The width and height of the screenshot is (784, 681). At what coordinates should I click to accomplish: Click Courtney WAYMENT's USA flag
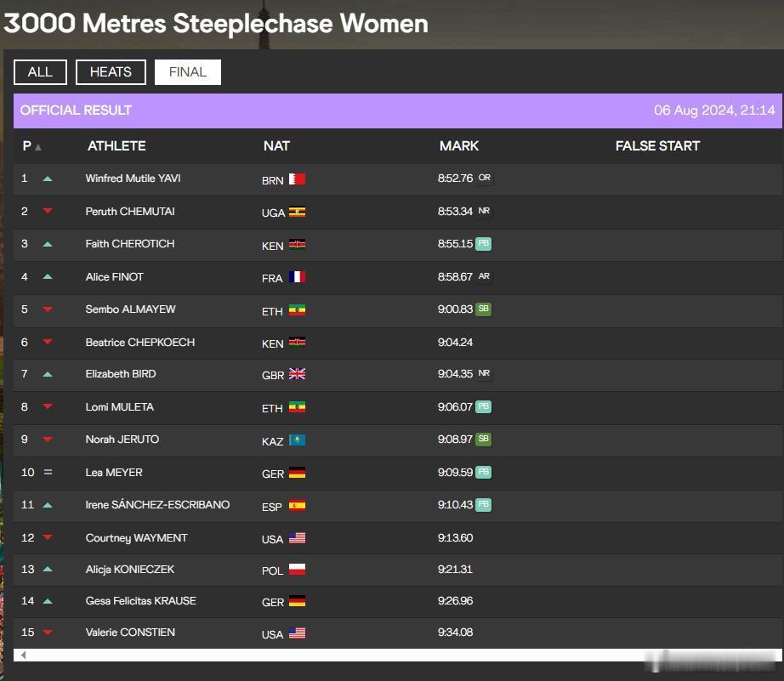[x=297, y=538]
